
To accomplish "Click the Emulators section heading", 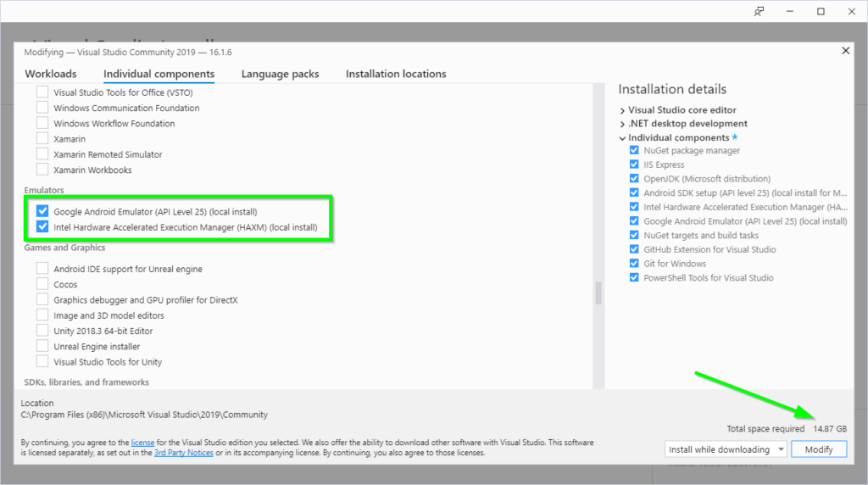I will pos(44,190).
